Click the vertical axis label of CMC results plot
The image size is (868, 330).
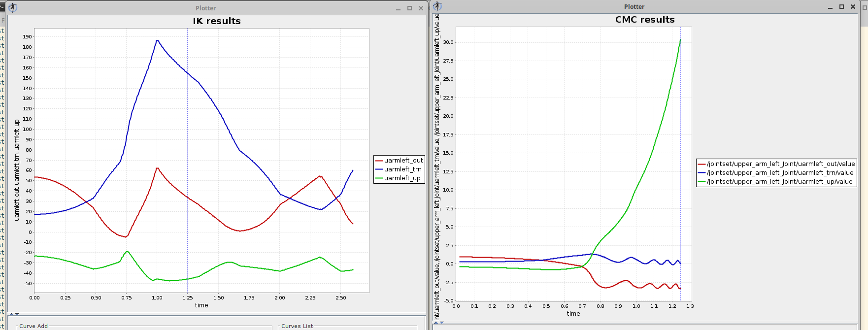pyautogui.click(x=437, y=167)
